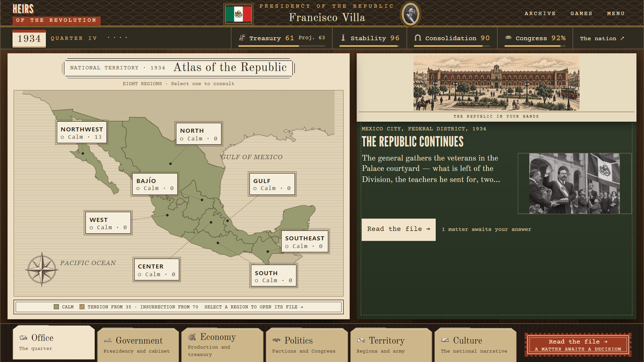Viewport: 644px width, 362px height.
Task: Click the Calm legend color swatch
Action: pyautogui.click(x=56, y=307)
